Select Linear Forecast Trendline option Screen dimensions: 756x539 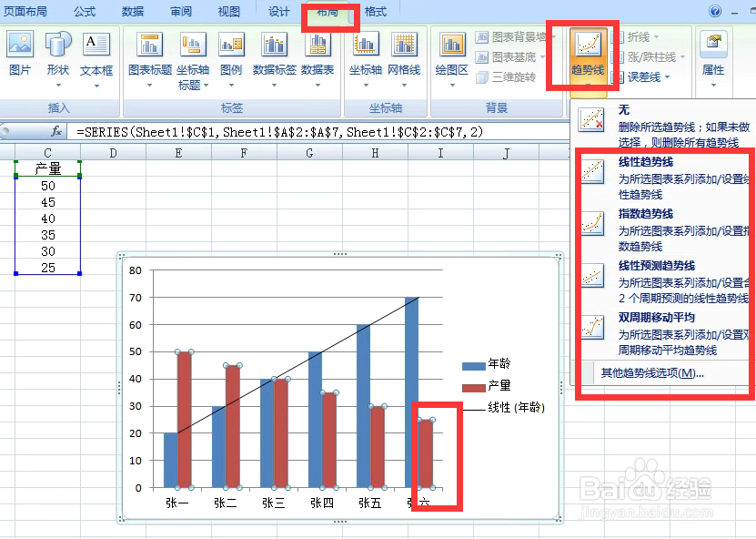663,282
